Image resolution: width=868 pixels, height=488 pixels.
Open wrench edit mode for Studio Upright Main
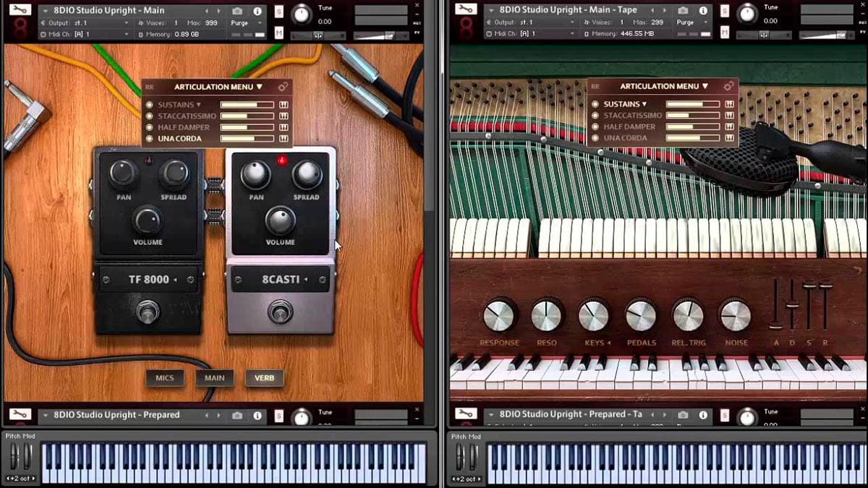click(x=20, y=11)
